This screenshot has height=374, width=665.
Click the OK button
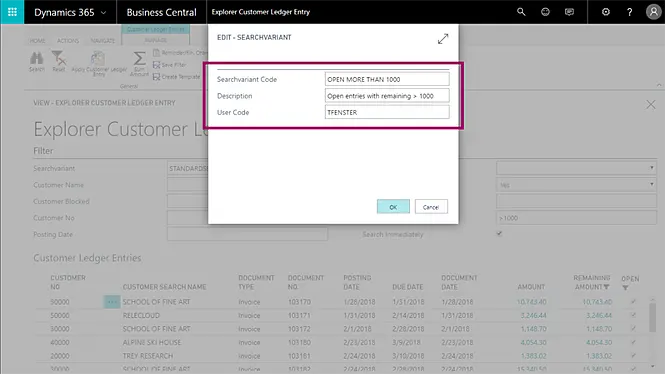point(393,207)
